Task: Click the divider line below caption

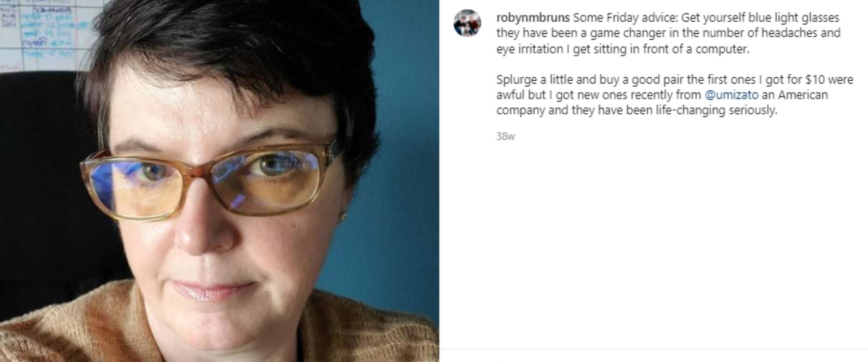Action: pos(653,349)
